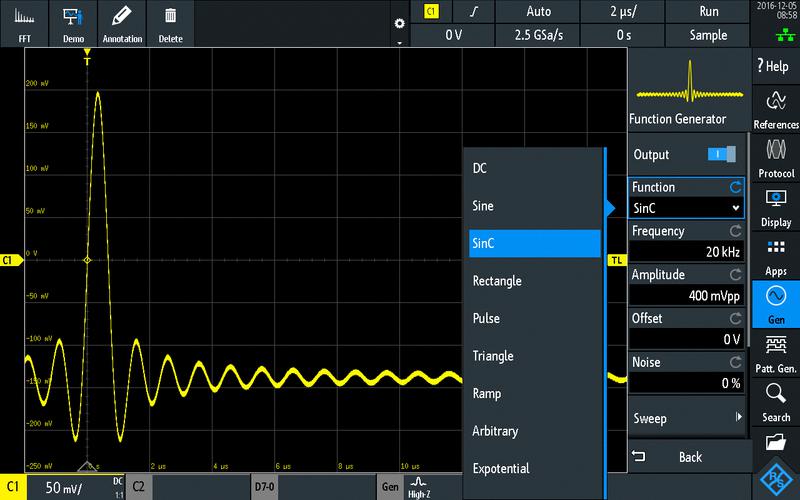Open Display settings icon

776,208
